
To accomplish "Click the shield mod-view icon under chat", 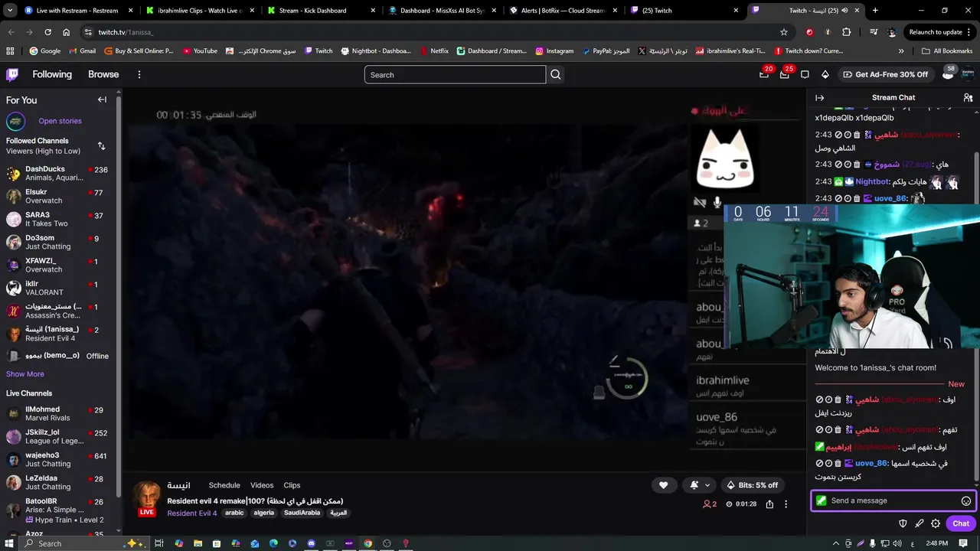I will coord(903,523).
